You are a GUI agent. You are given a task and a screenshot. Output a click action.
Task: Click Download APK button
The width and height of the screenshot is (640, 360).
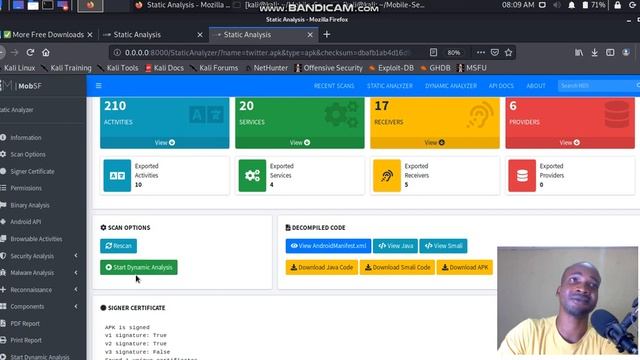pyautogui.click(x=464, y=267)
